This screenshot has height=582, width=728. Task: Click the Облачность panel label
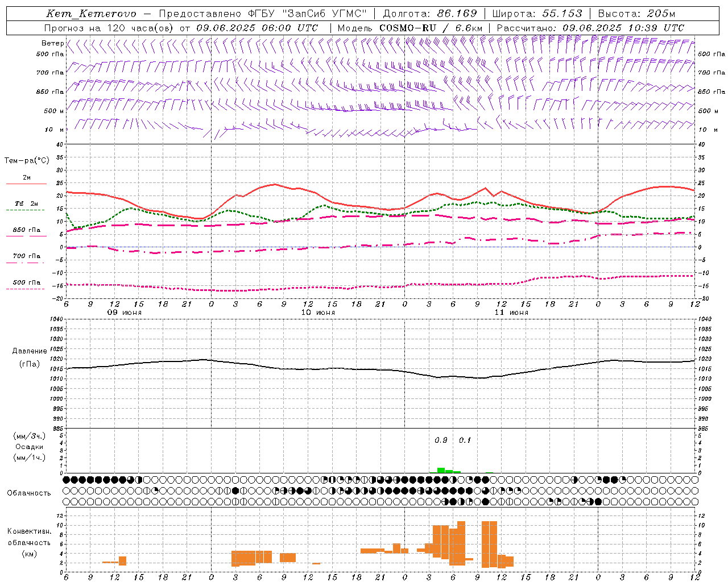click(x=29, y=493)
